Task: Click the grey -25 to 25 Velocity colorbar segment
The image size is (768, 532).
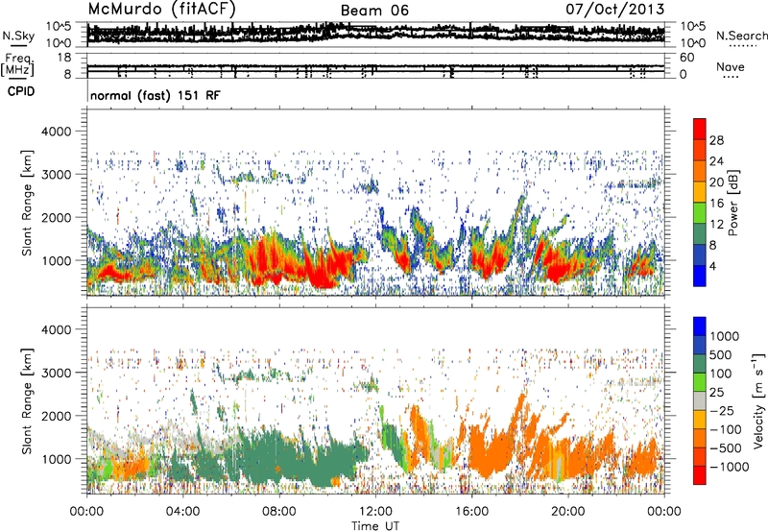Action: click(700, 400)
